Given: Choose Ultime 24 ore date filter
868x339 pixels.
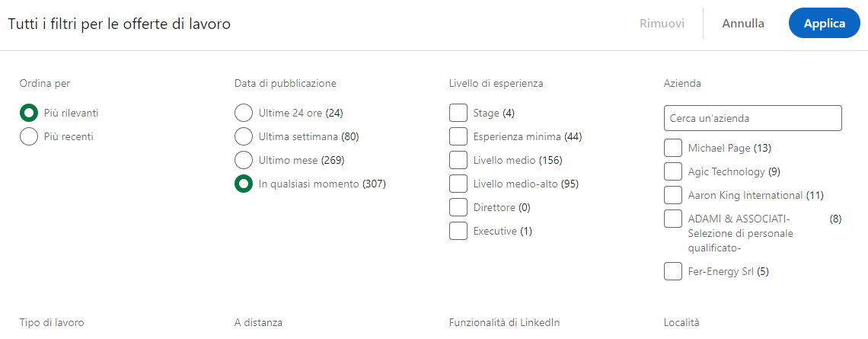Looking at the screenshot, I should [x=243, y=113].
